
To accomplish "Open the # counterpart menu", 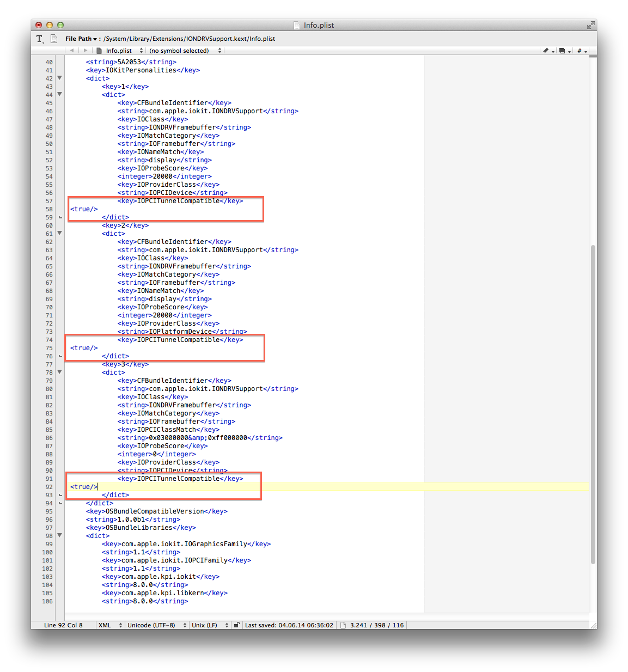I will tap(582, 51).
